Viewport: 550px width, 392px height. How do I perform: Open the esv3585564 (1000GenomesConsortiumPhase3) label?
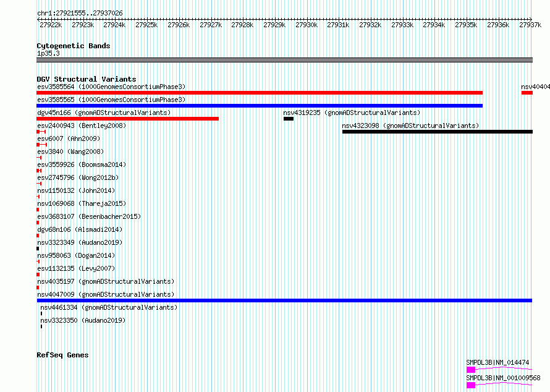pos(111,87)
